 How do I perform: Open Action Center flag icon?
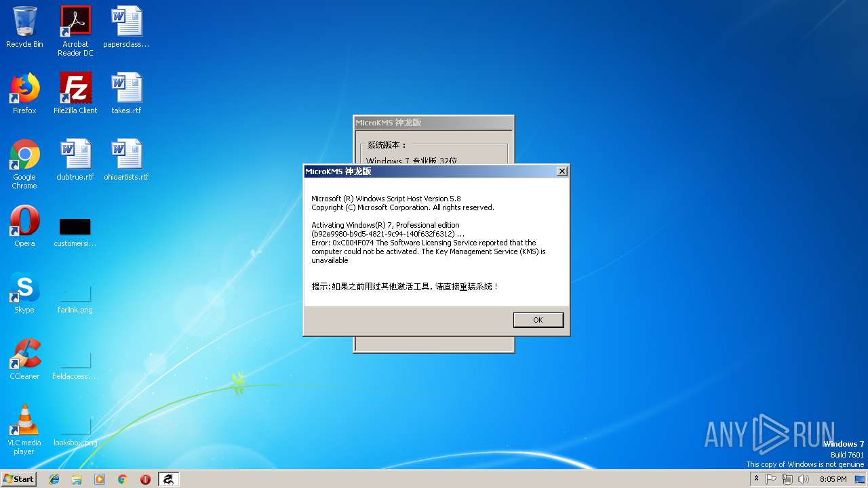(772, 479)
